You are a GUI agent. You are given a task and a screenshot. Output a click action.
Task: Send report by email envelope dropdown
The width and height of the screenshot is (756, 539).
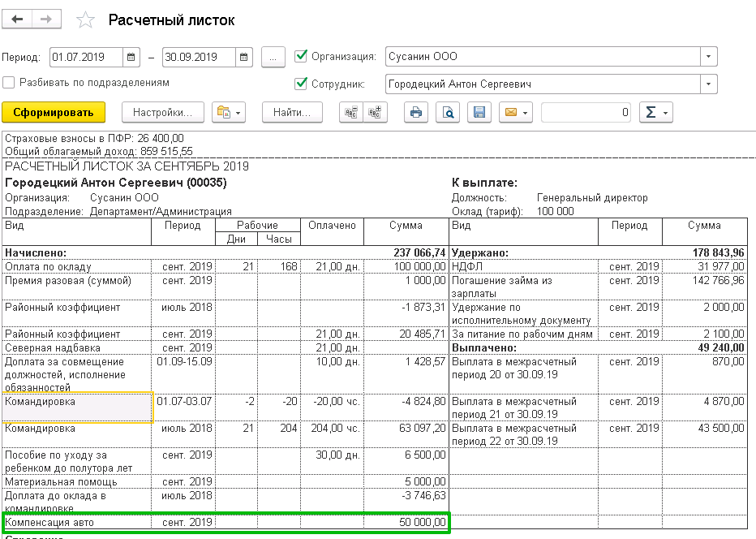515,113
